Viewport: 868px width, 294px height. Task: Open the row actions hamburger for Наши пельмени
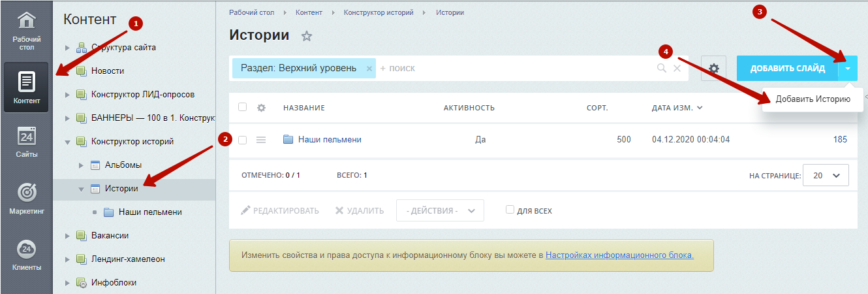pyautogui.click(x=261, y=140)
